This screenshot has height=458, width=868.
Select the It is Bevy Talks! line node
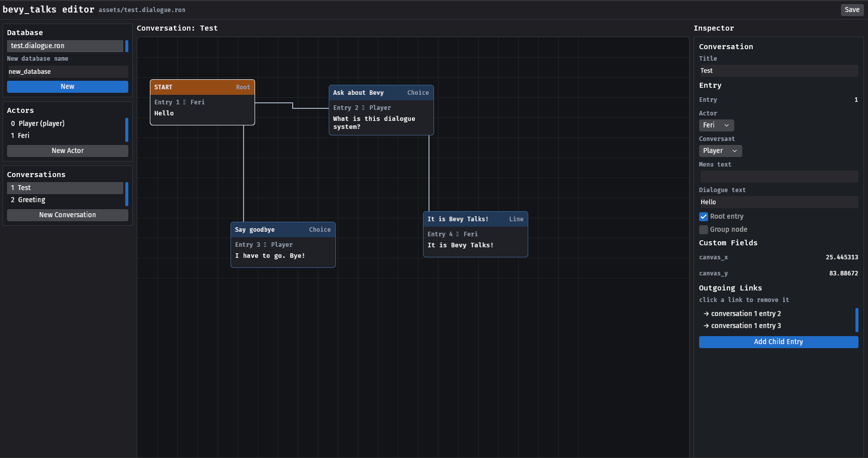[x=476, y=234]
